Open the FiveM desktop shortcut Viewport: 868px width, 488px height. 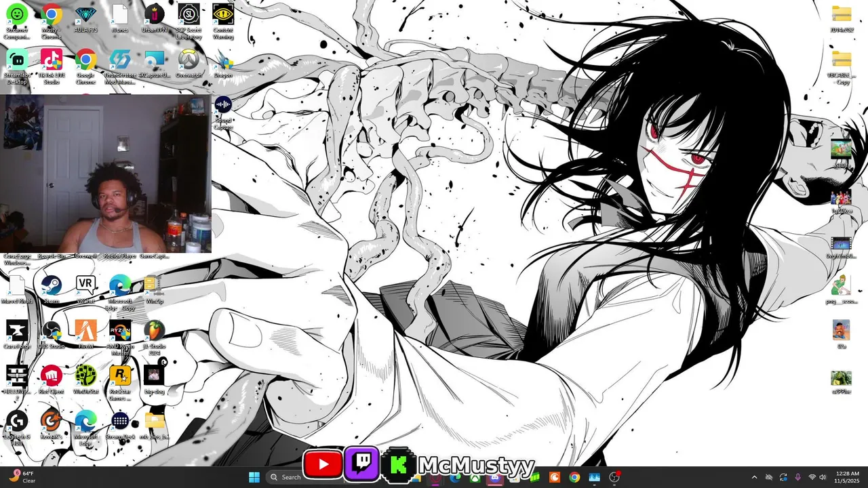point(85,335)
